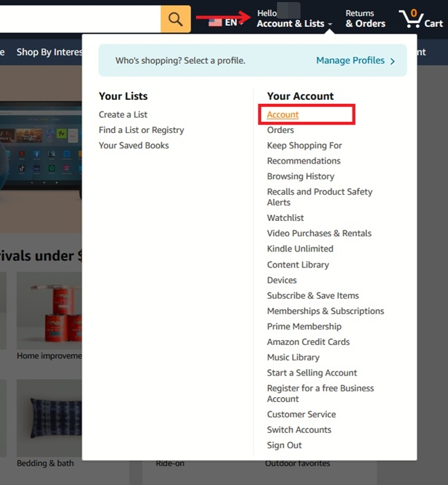The width and height of the screenshot is (448, 485).
Task: Open Recalls and Product Safety Alerts
Action: (x=320, y=197)
